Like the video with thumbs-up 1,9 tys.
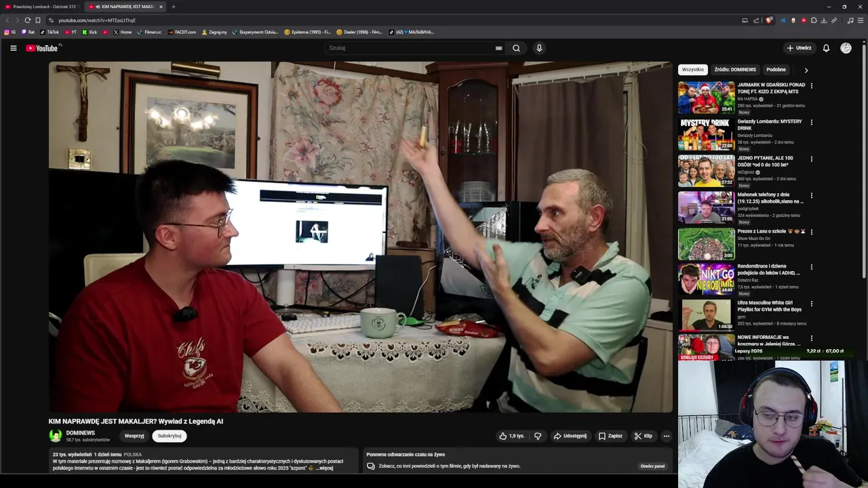 512,436
